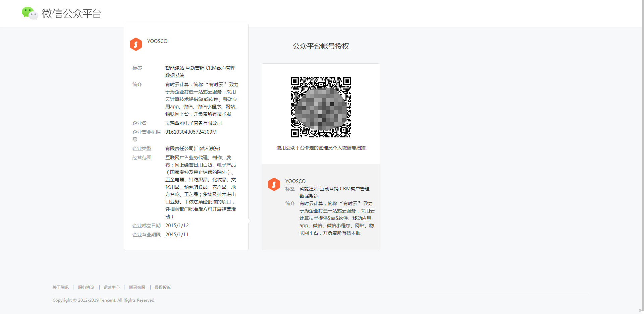The width and height of the screenshot is (644, 314).
Task: Click the QR scan instruction text
Action: 321,148
